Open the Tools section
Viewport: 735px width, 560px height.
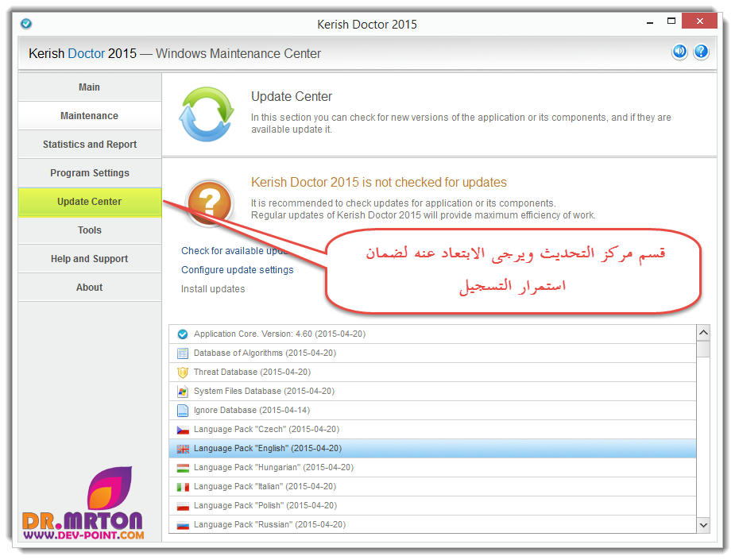90,230
